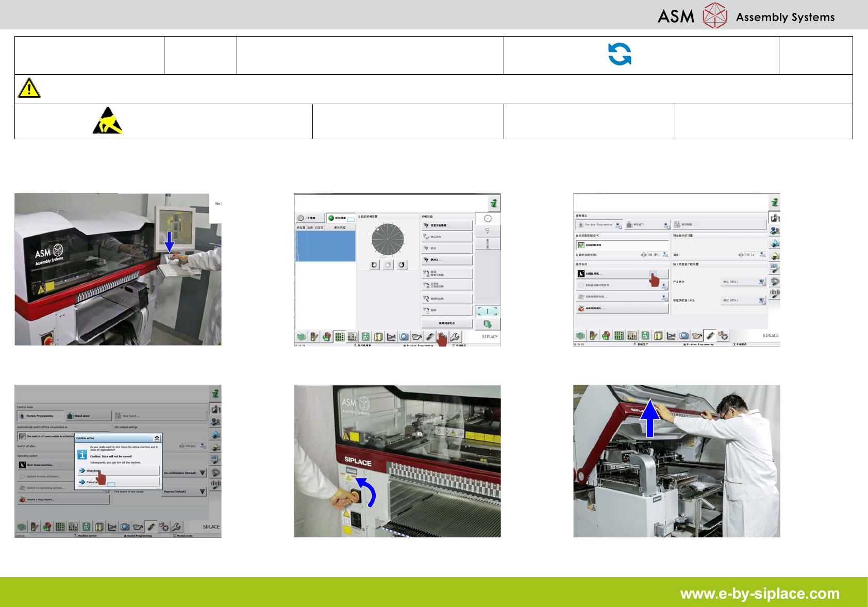This screenshot has width=868, height=607.
Task: Click the Create a bug report... button
Action: (x=63, y=500)
